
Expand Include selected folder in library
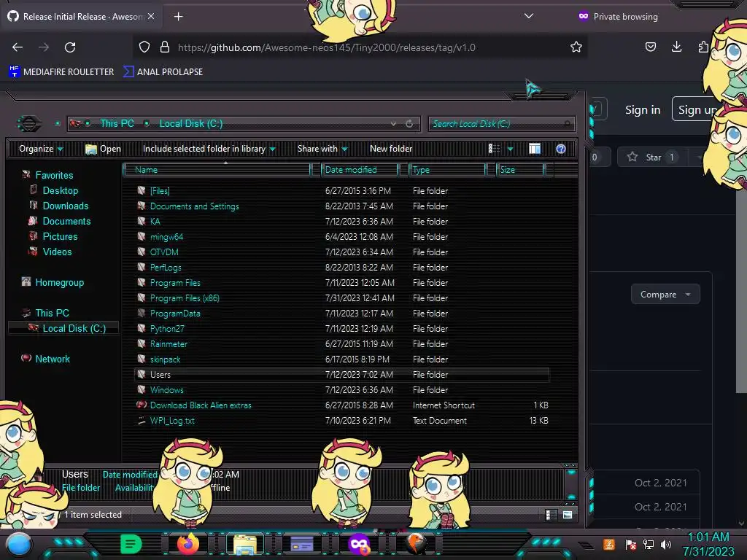[209, 149]
